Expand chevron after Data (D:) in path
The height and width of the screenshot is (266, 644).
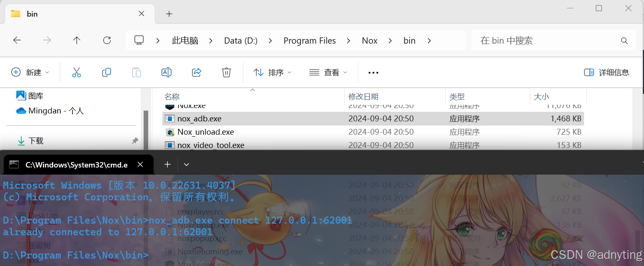(271, 41)
